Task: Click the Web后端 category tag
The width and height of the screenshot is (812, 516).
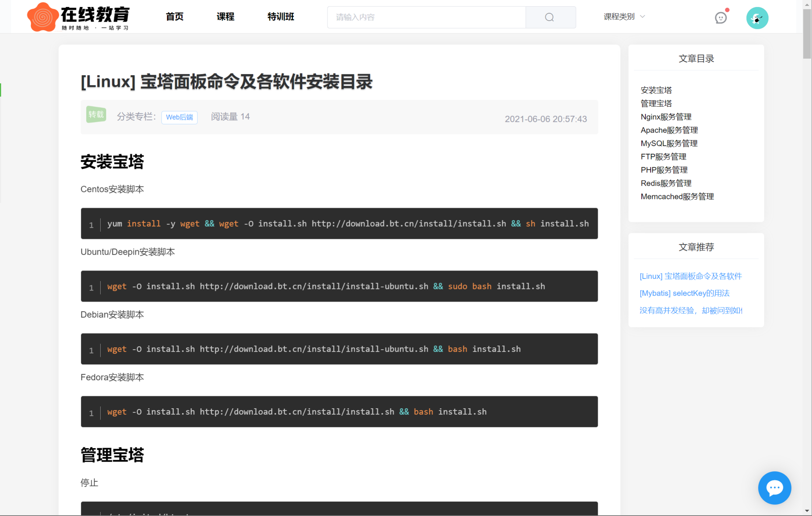Action: [179, 117]
